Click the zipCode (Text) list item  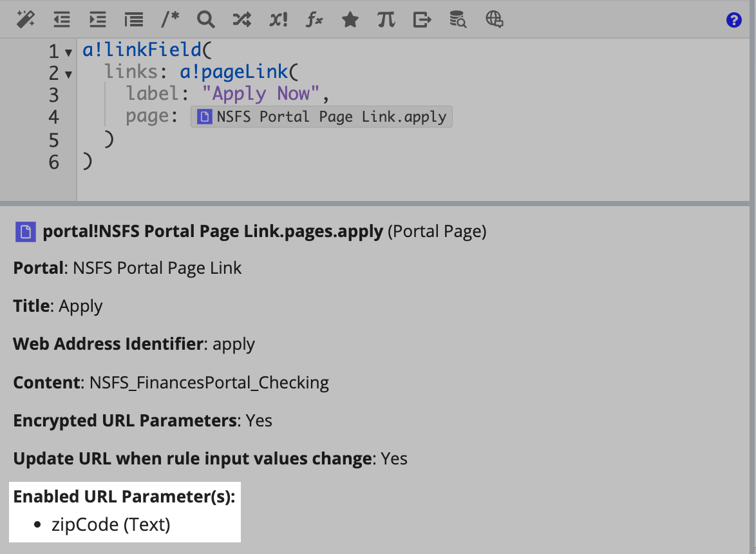tap(111, 525)
